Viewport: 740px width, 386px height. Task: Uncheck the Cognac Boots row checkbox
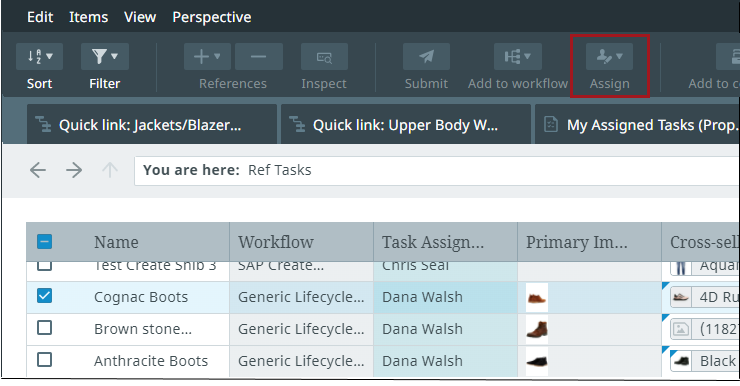44,296
